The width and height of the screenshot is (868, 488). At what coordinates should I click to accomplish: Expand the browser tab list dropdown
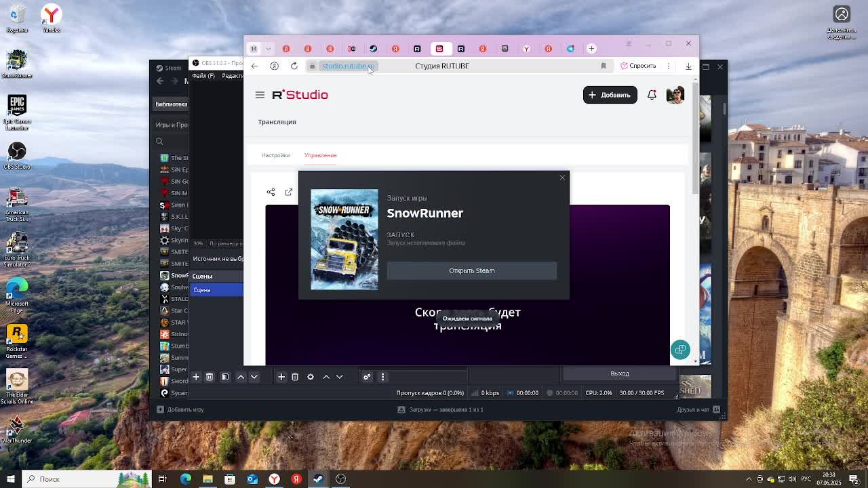(269, 49)
